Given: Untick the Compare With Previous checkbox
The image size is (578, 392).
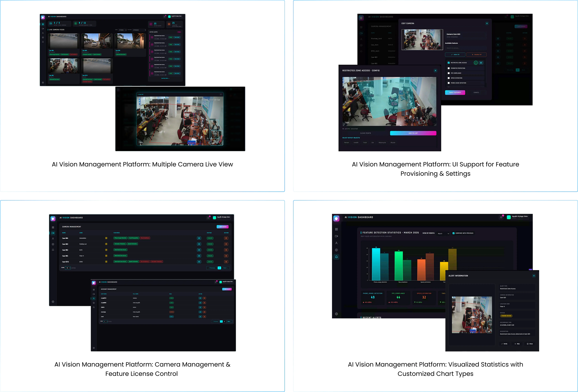Looking at the screenshot, I should (x=454, y=233).
